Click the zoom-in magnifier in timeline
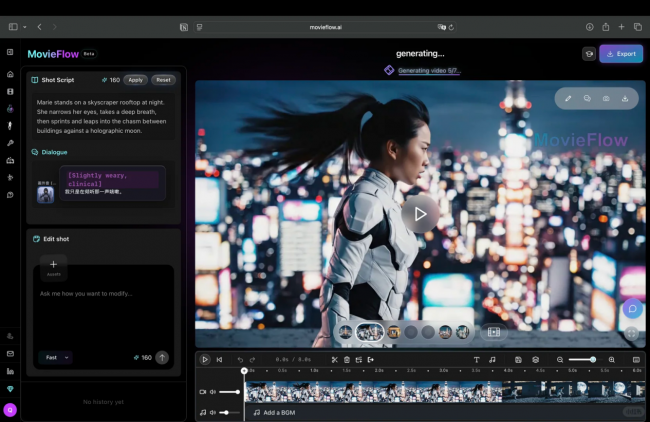The height and width of the screenshot is (422, 650). [x=612, y=359]
